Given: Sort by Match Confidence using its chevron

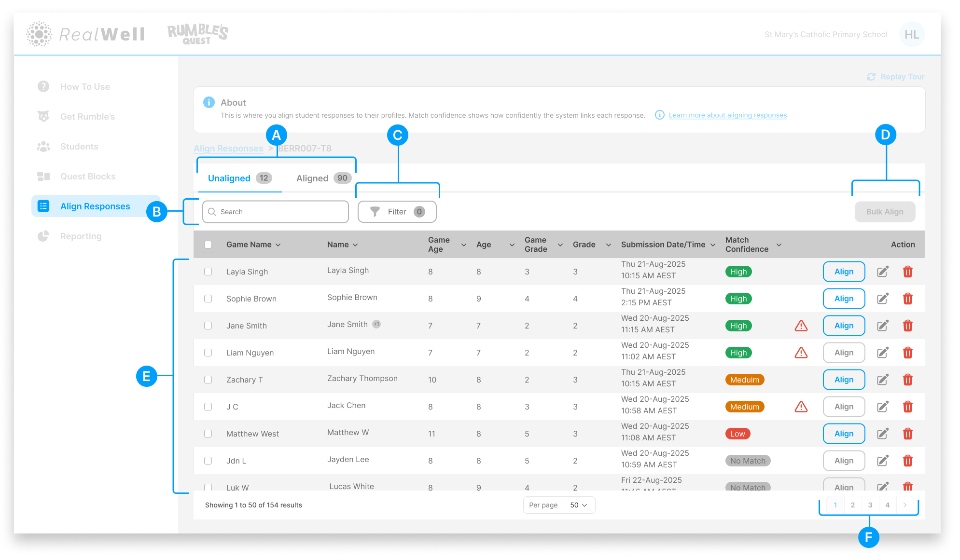Looking at the screenshot, I should coord(779,245).
